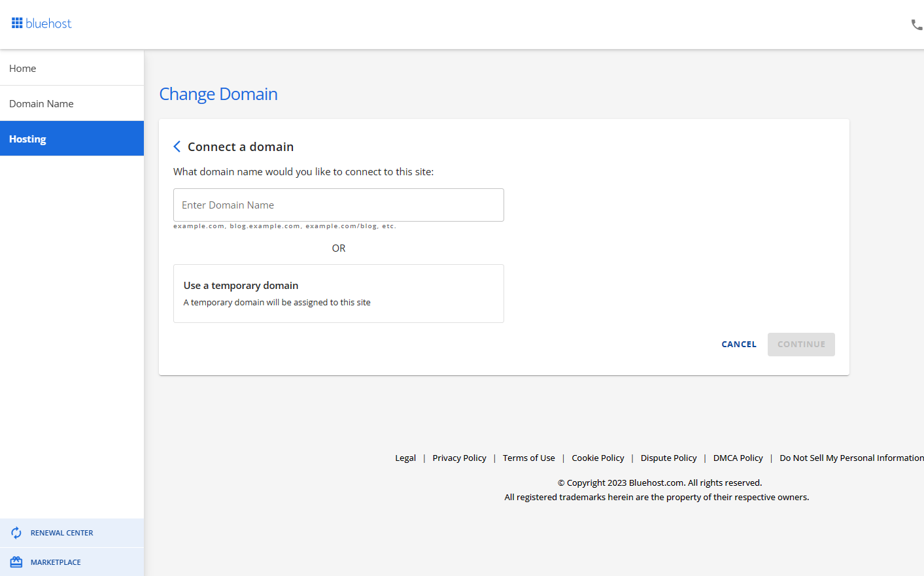Click the 'What domain name would you like' prompt
The image size is (924, 576).
[303, 172]
